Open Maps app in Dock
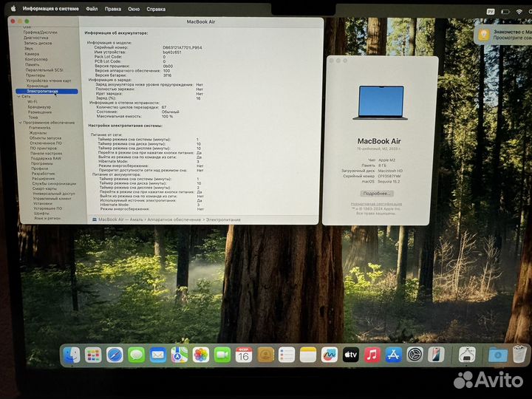The height and width of the screenshot is (399, 532). pyautogui.click(x=179, y=355)
